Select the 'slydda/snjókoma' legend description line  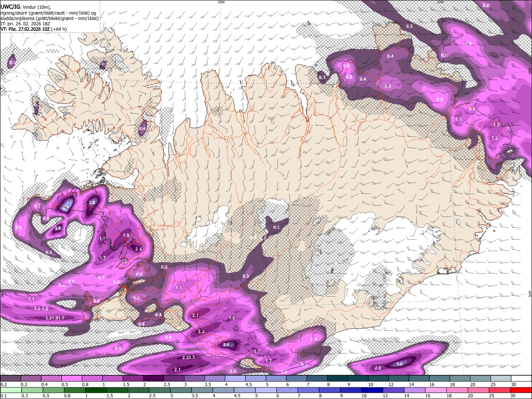(x=49, y=18)
